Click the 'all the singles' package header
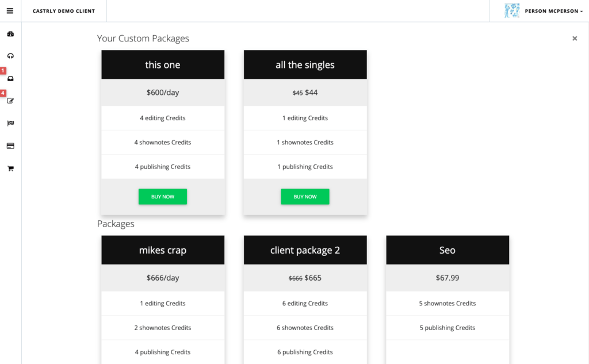Screen dimensions: 589x364 coord(305,64)
